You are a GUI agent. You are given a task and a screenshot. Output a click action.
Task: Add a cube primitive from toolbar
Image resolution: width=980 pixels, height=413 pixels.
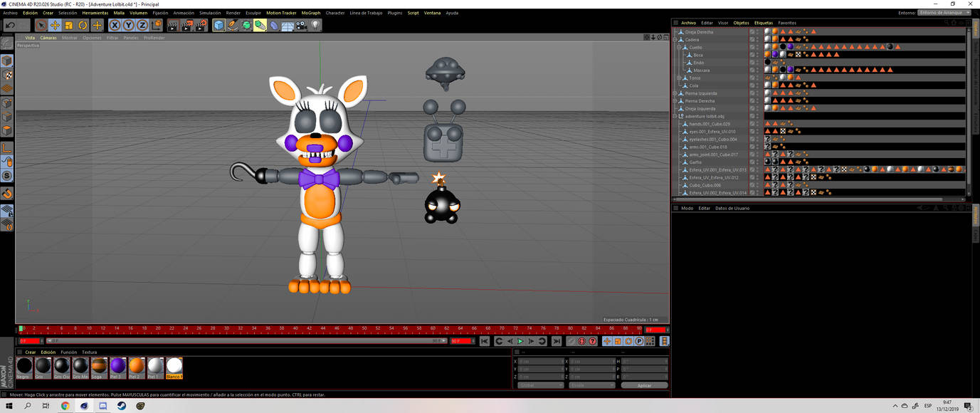[x=218, y=25]
